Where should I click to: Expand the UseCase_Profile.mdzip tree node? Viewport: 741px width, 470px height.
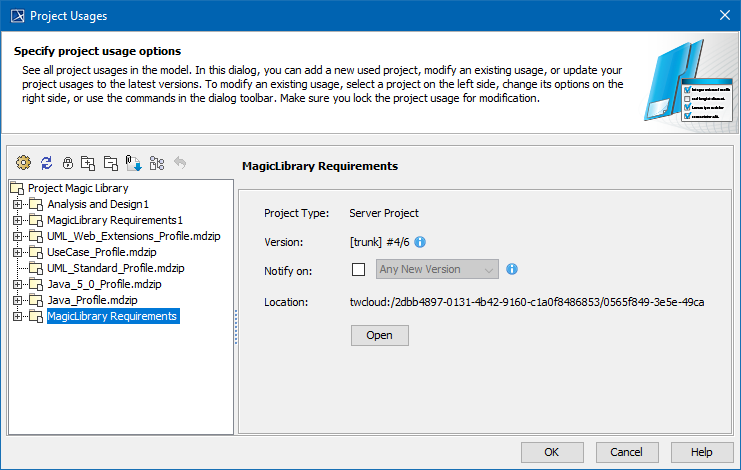click(x=17, y=252)
